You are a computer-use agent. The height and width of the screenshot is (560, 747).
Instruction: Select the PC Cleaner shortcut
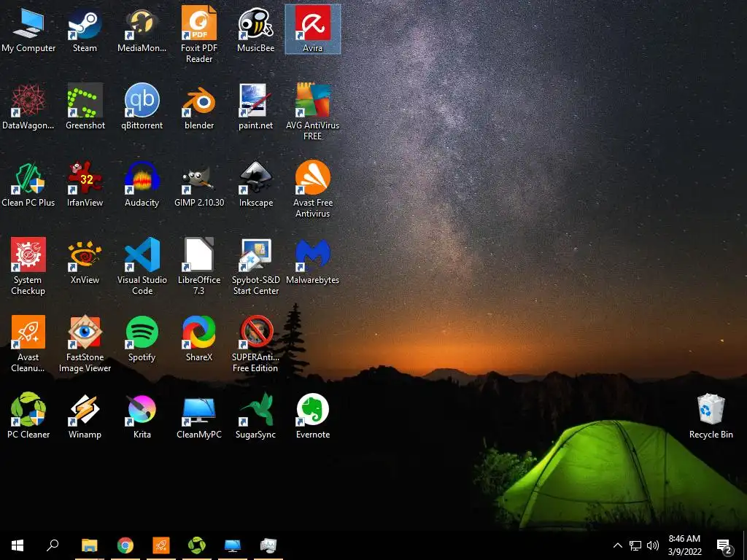28,416
